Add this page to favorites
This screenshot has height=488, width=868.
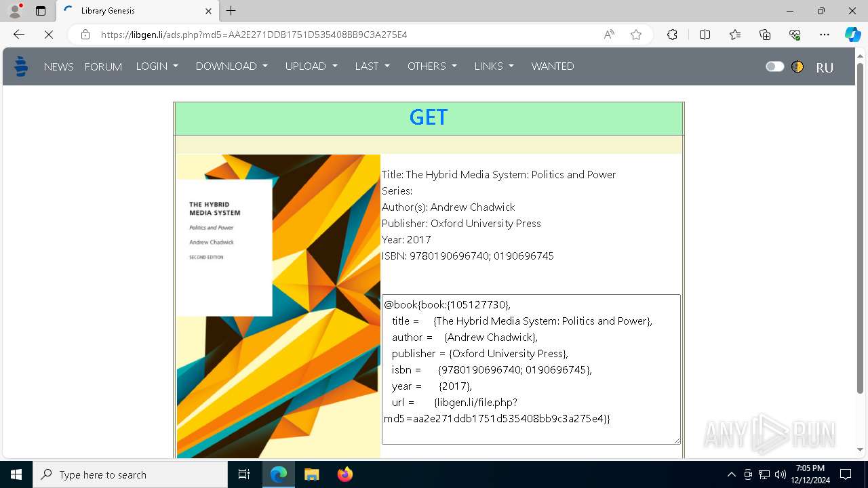click(636, 35)
